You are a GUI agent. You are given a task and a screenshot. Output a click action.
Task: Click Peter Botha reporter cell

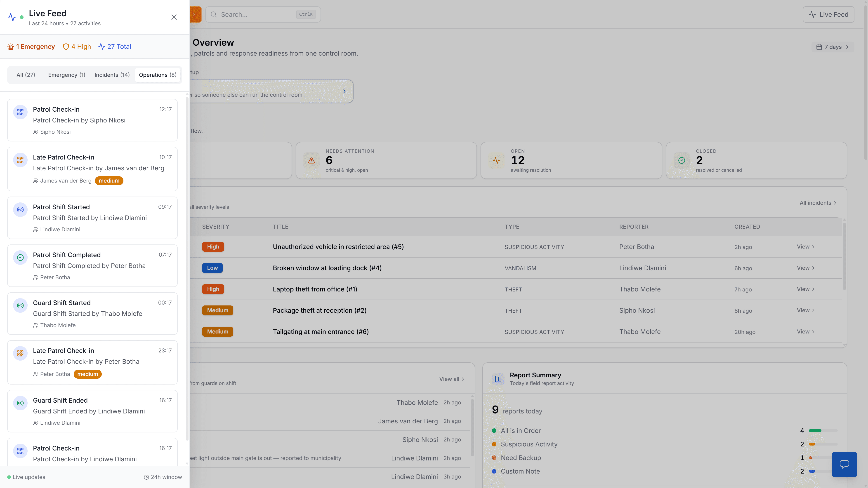pyautogui.click(x=637, y=247)
